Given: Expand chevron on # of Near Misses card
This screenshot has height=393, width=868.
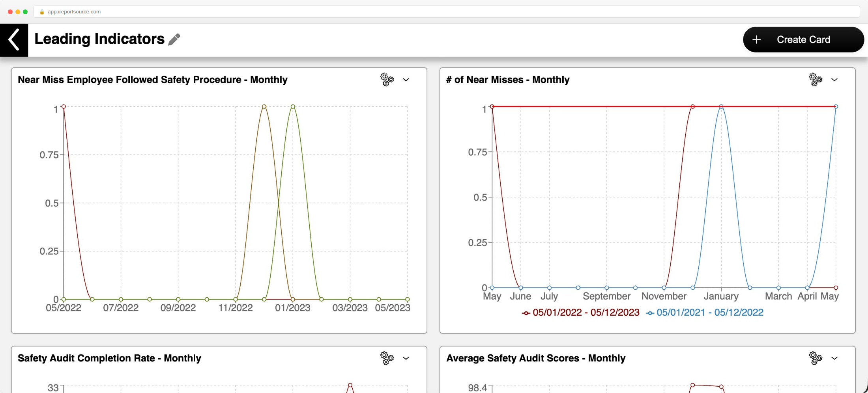Looking at the screenshot, I should [834, 80].
